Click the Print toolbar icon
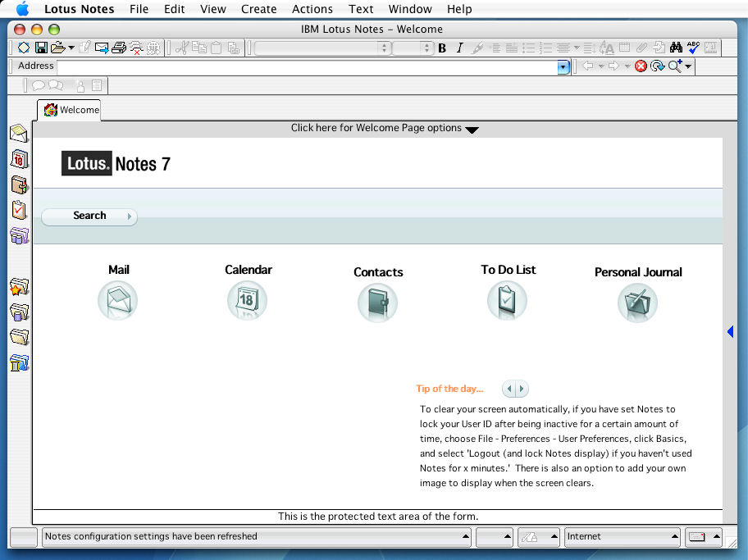This screenshot has height=560, width=748. tap(119, 48)
